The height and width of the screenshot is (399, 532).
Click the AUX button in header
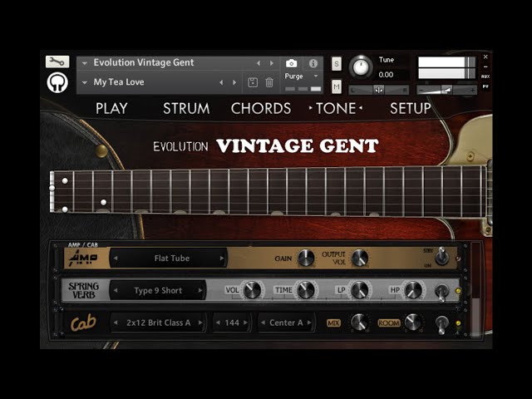[x=485, y=76]
